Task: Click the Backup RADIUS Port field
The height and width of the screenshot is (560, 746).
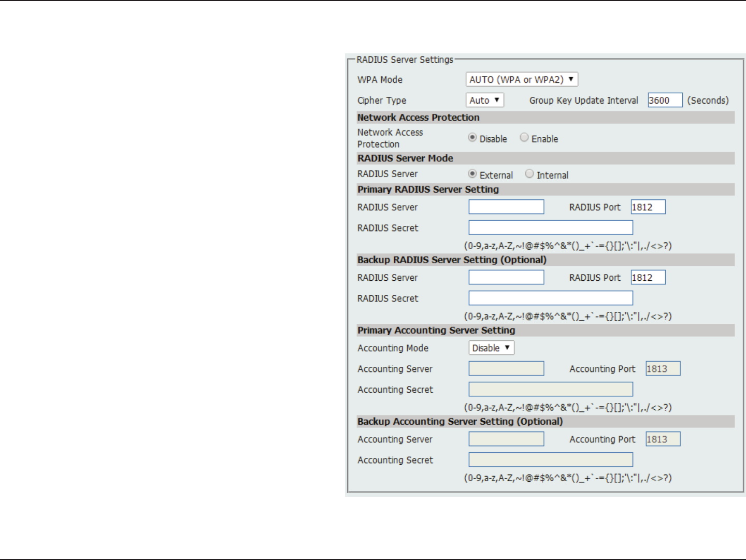Action: [648, 277]
